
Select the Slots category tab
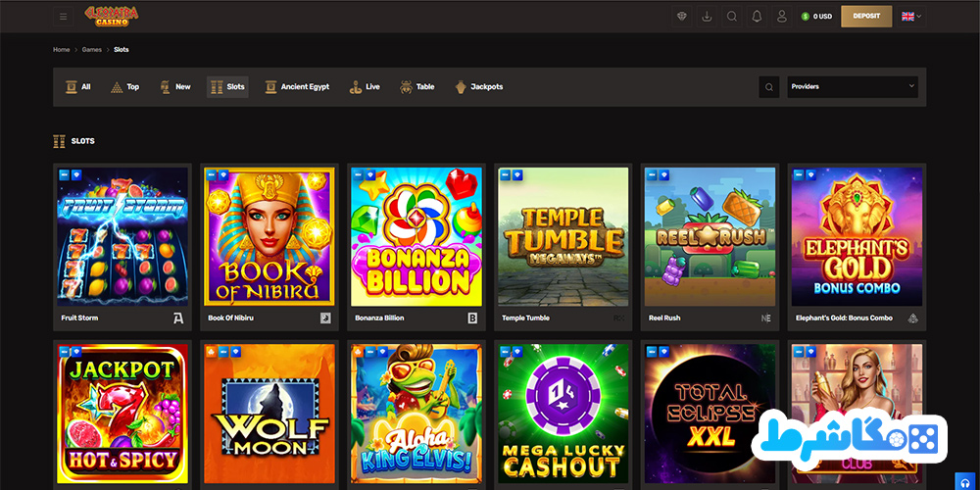pyautogui.click(x=227, y=87)
